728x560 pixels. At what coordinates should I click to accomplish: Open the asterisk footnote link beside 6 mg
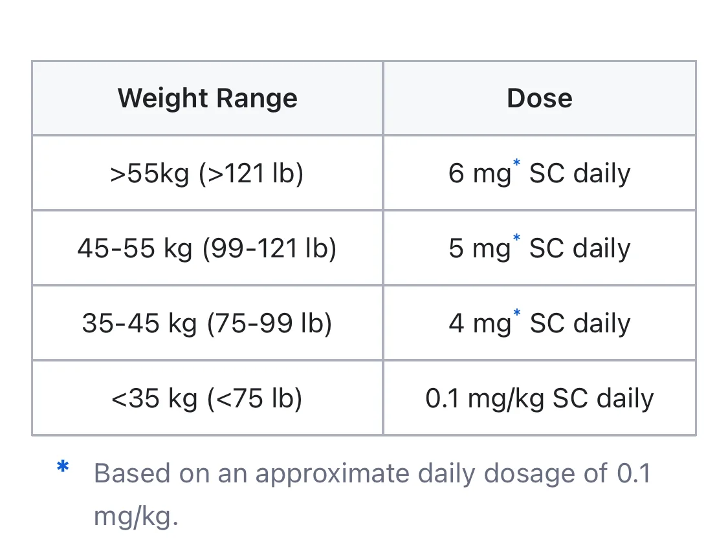[516, 164]
